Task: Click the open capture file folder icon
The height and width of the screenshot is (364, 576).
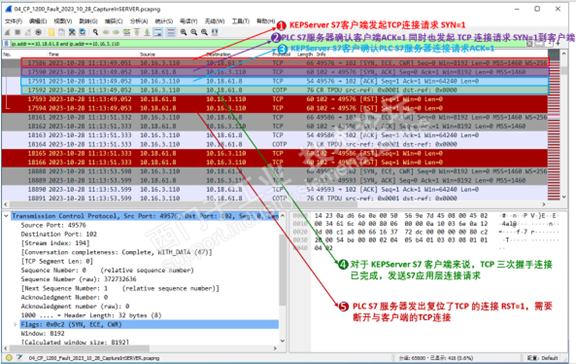Action: (x=51, y=32)
